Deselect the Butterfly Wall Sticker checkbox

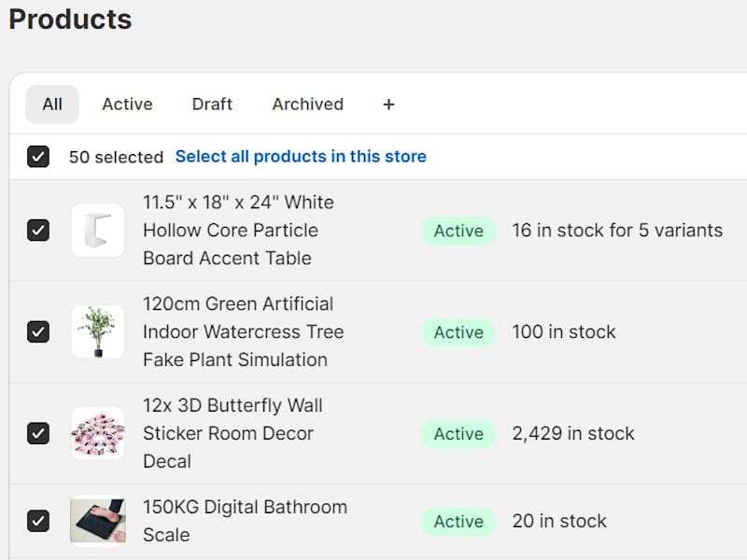tap(38, 433)
